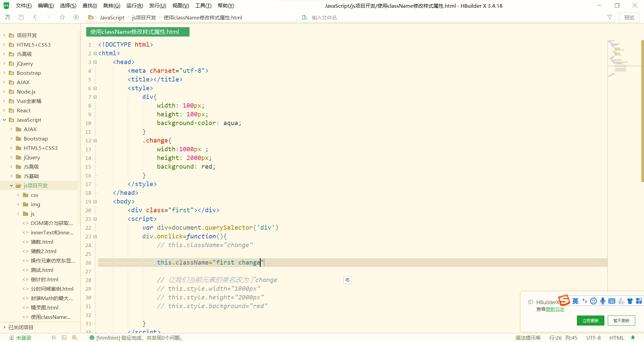Image resolution: width=644 pixels, height=342 pixels.
Task: Click the web preview icon in status bar
Action: 75,338
